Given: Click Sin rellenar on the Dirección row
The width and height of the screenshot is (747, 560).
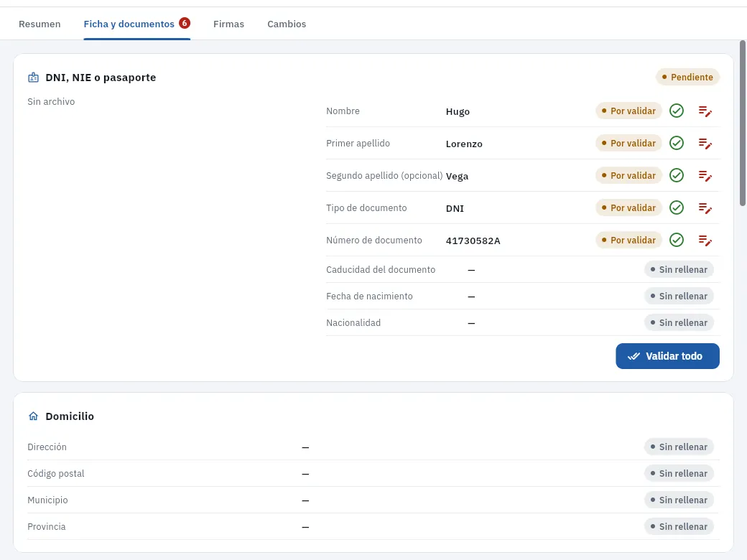Looking at the screenshot, I should [679, 447].
